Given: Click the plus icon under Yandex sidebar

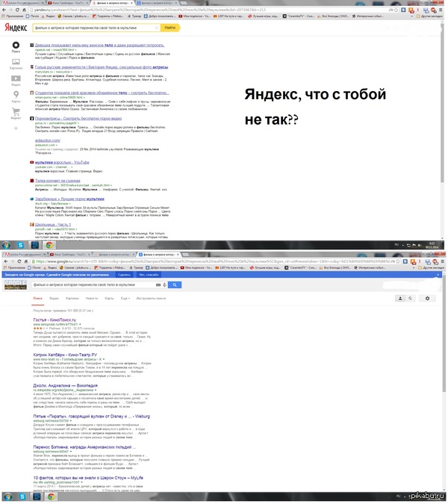Looking at the screenshot, I should click(x=16, y=128).
